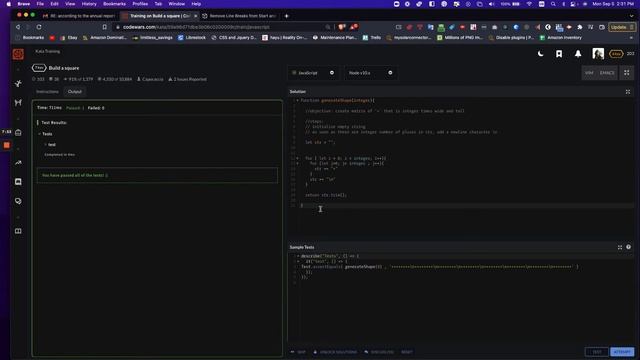Expand the Sample Tests panel to fullscreen
This screenshot has height=360, width=640.
620,247
